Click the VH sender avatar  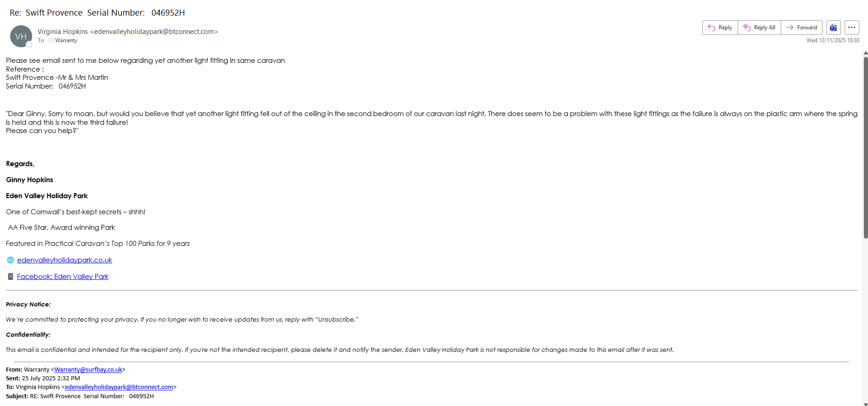coord(21,36)
